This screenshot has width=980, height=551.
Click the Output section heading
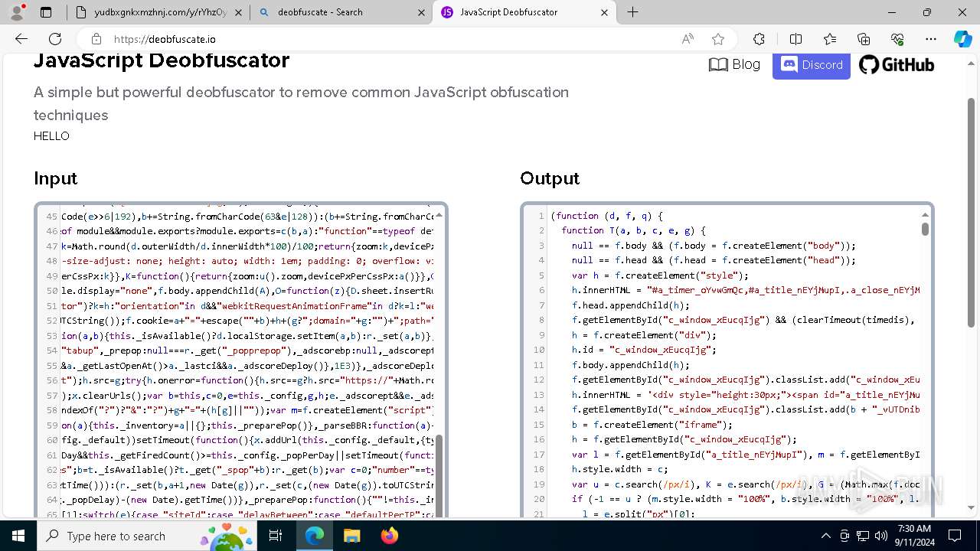pos(550,178)
